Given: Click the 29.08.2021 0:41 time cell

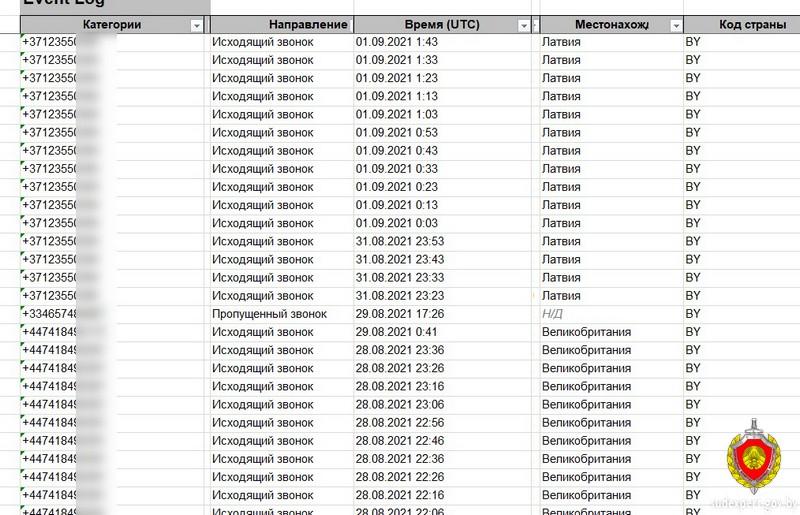Looking at the screenshot, I should (x=397, y=332).
